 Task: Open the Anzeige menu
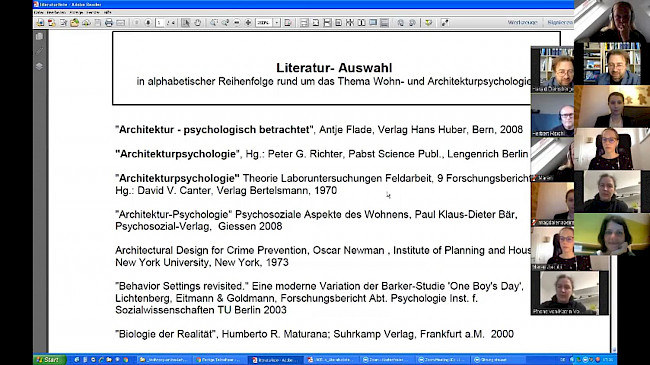click(x=76, y=12)
